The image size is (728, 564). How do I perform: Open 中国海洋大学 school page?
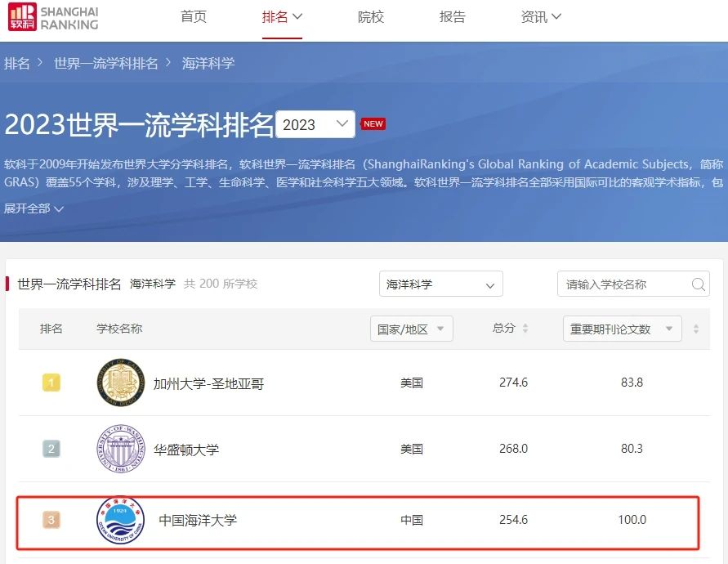click(x=198, y=520)
